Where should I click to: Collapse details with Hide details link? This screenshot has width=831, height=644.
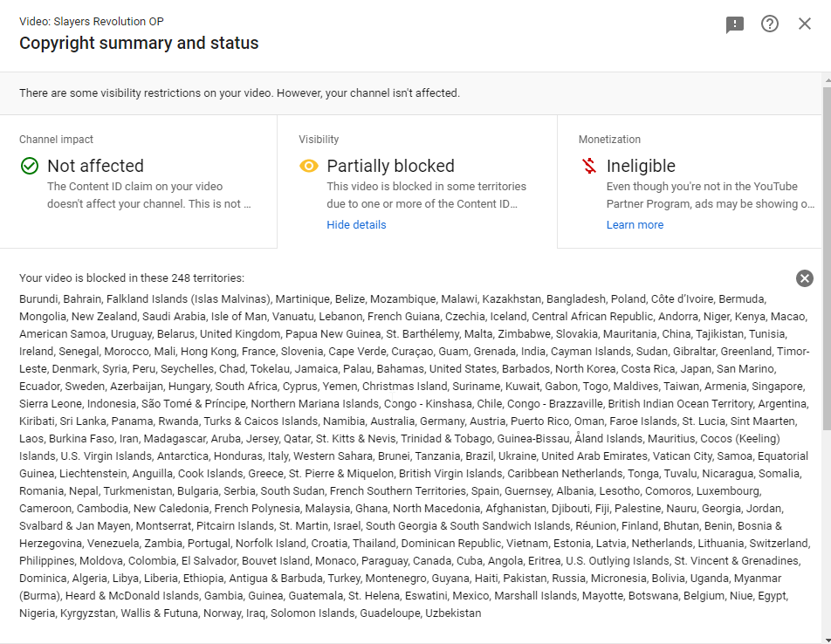tap(356, 225)
